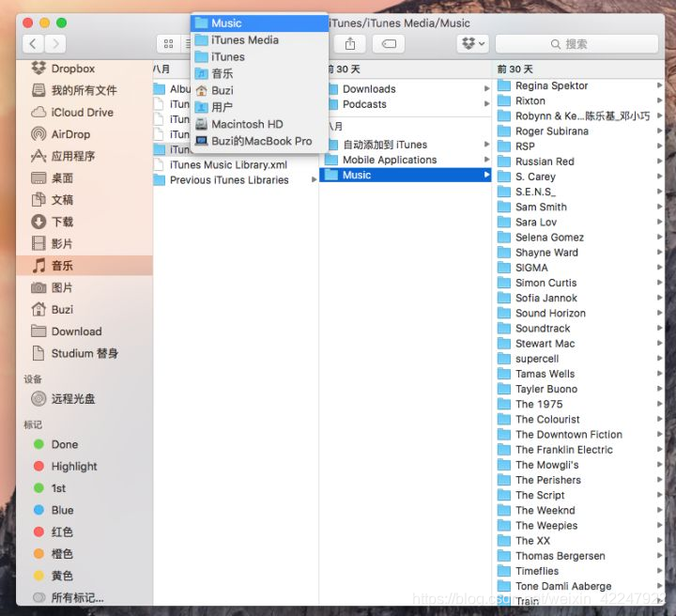Select the Rixton artist folder
This screenshot has height=616, width=676.
tap(579, 100)
